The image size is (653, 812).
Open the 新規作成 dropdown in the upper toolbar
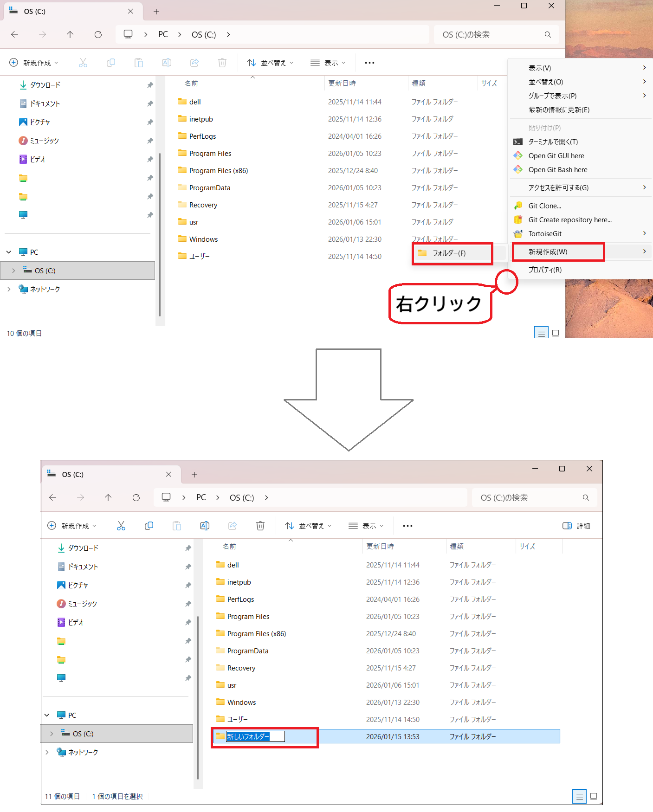[34, 63]
